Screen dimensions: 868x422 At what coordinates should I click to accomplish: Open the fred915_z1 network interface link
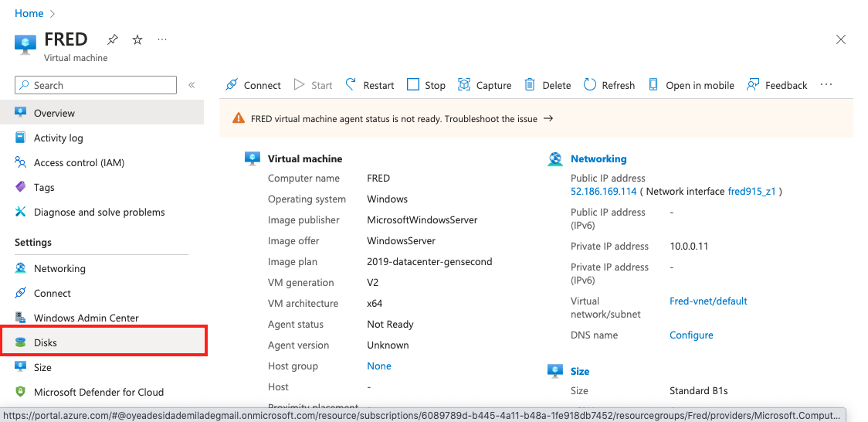pos(751,191)
